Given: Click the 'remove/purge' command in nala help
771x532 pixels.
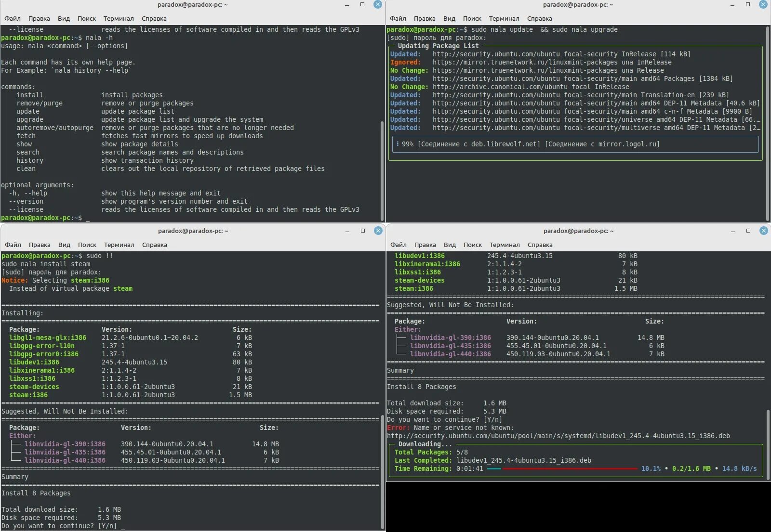Looking at the screenshot, I should pyautogui.click(x=40, y=103).
